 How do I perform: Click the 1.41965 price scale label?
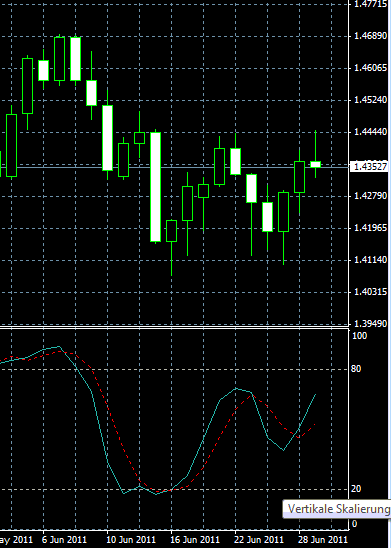point(370,228)
